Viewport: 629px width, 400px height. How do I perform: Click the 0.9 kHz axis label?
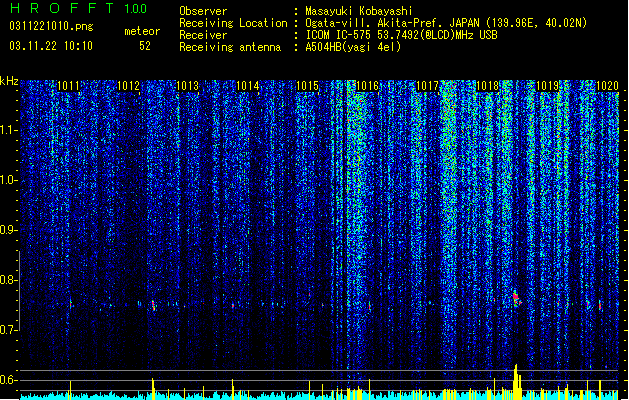point(8,230)
